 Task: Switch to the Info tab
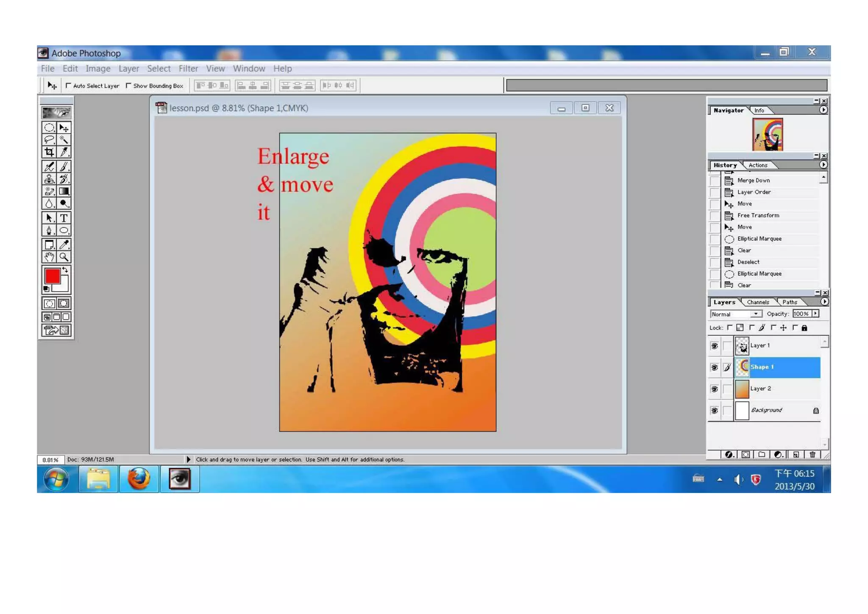[759, 111]
